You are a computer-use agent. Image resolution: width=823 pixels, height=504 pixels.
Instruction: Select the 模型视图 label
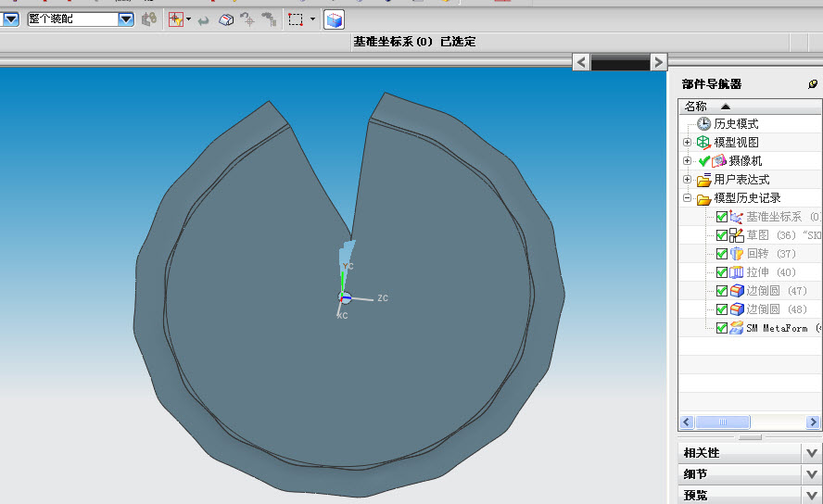[736, 142]
